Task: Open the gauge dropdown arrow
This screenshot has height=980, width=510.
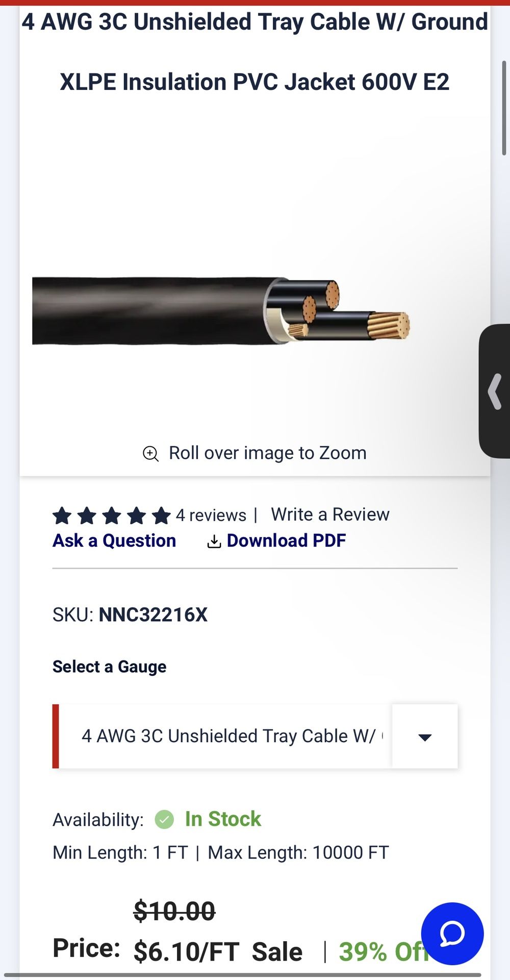Action: point(425,737)
